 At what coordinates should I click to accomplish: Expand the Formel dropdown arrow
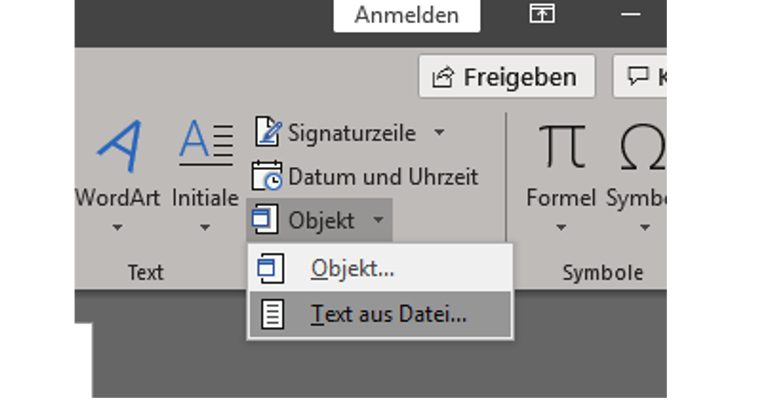coord(561,228)
